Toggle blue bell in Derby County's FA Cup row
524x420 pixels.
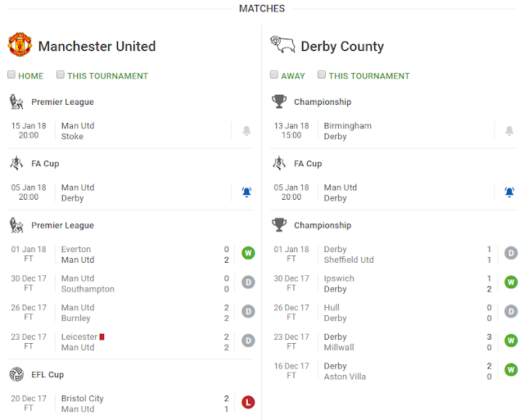[x=509, y=192]
